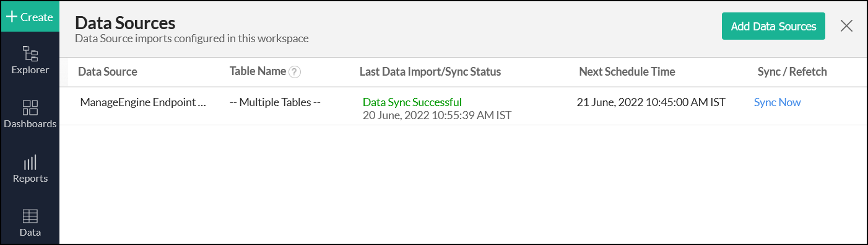
Task: Close the Data Sources panel
Action: coord(846,25)
